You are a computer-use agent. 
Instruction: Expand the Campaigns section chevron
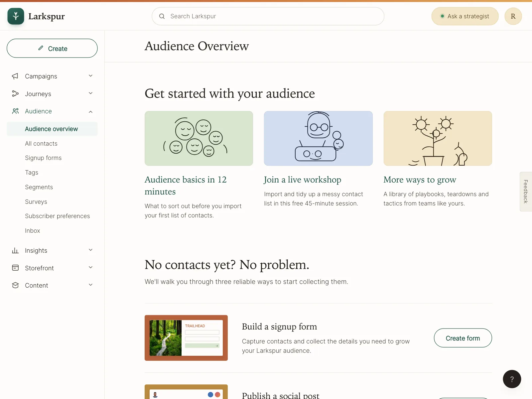pos(91,76)
